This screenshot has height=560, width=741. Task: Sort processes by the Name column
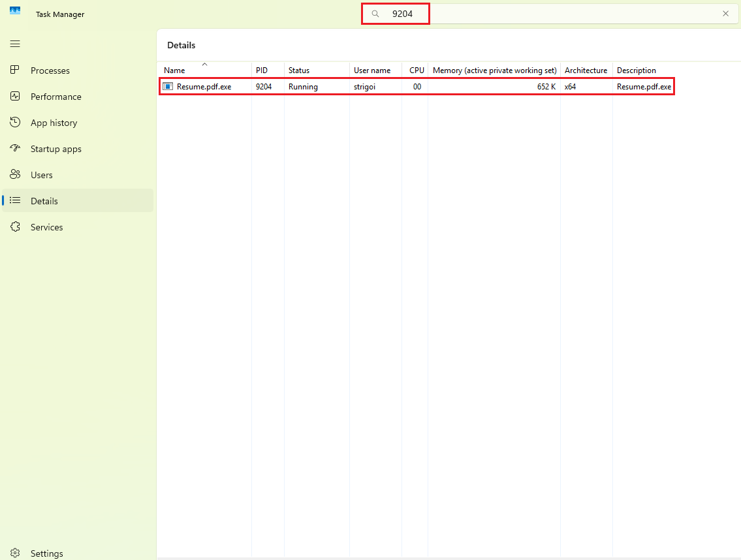(x=174, y=70)
